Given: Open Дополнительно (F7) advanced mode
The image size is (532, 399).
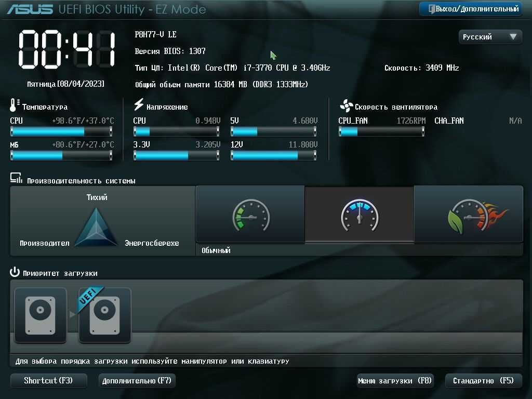Looking at the screenshot, I should pyautogui.click(x=137, y=381).
